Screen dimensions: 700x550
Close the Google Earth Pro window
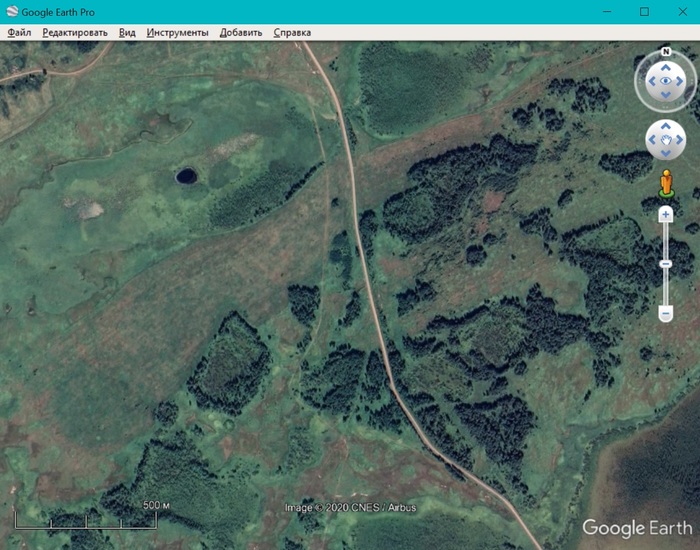click(683, 12)
